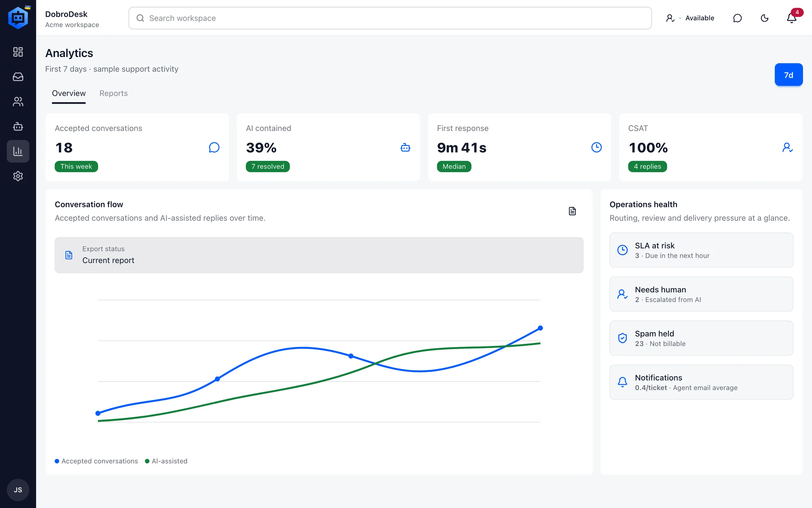
Task: Click the first blue chart data point
Action: click(x=98, y=413)
